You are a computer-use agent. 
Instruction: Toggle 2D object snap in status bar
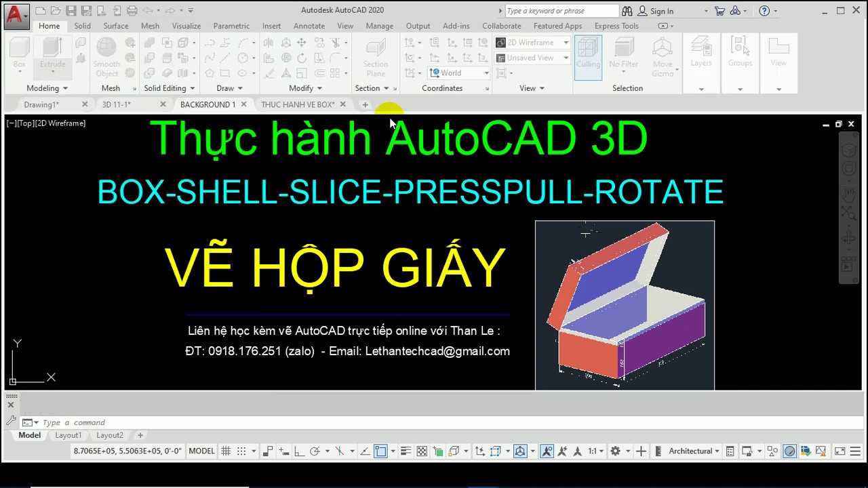tap(380, 451)
